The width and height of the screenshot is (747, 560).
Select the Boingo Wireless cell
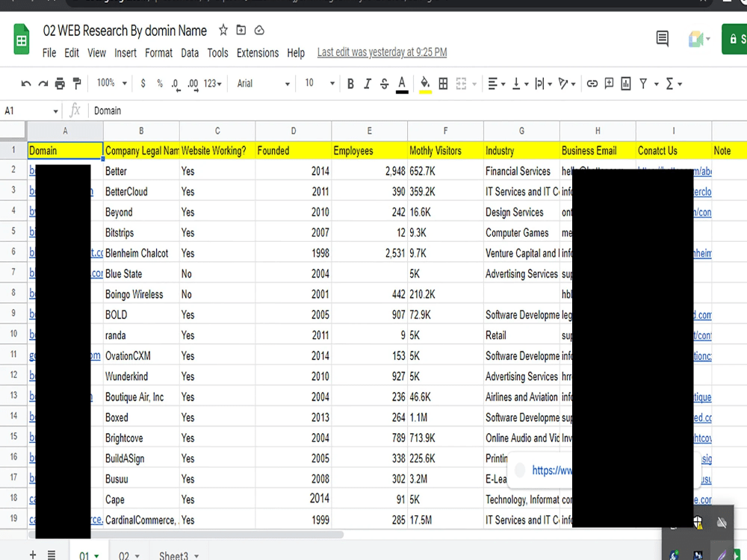(141, 294)
